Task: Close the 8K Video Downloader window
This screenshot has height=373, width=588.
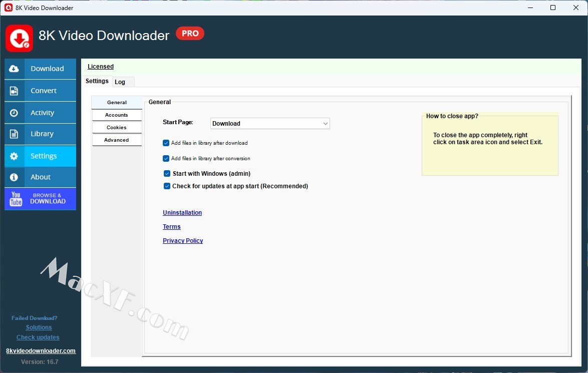Action: tap(576, 8)
